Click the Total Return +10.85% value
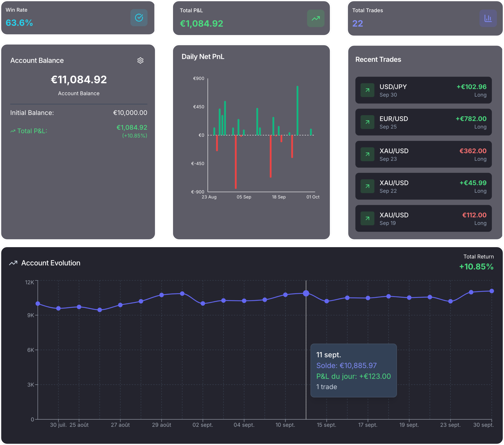Viewport: 504px width, 445px height. click(476, 267)
